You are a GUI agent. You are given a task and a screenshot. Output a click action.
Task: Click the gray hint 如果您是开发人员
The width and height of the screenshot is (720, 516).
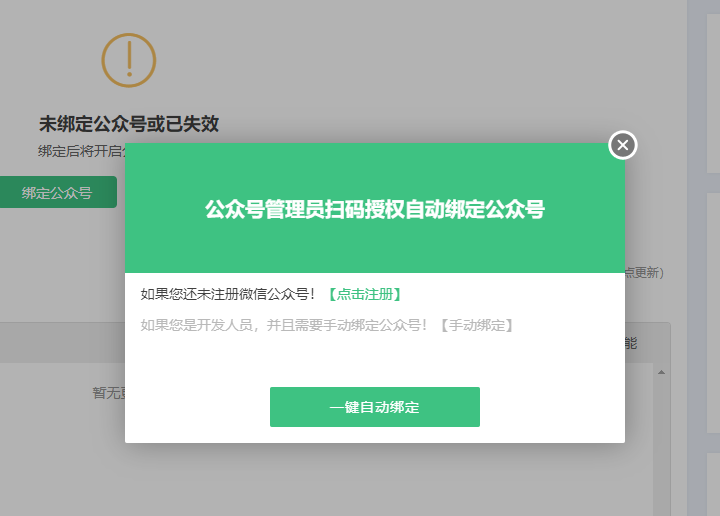284,325
